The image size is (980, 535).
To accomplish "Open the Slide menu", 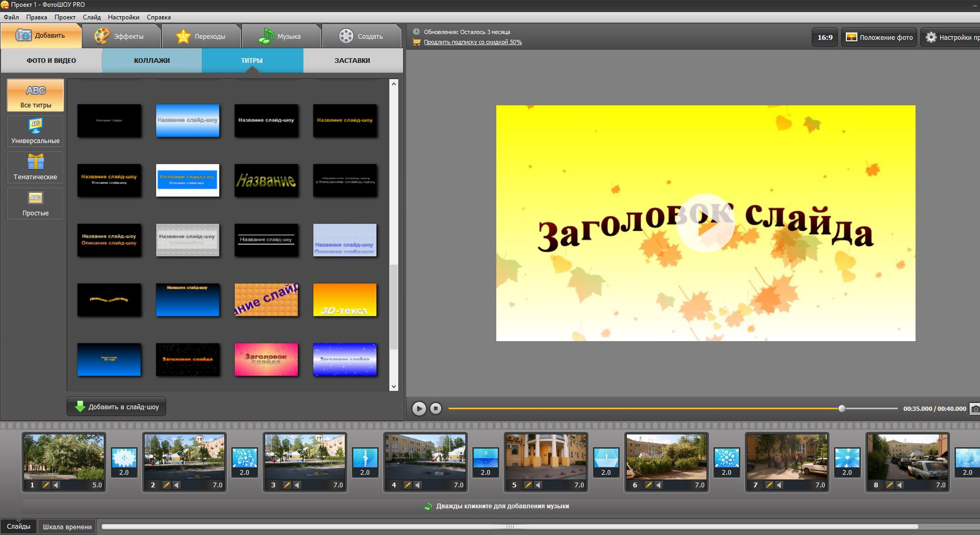I will coord(92,17).
